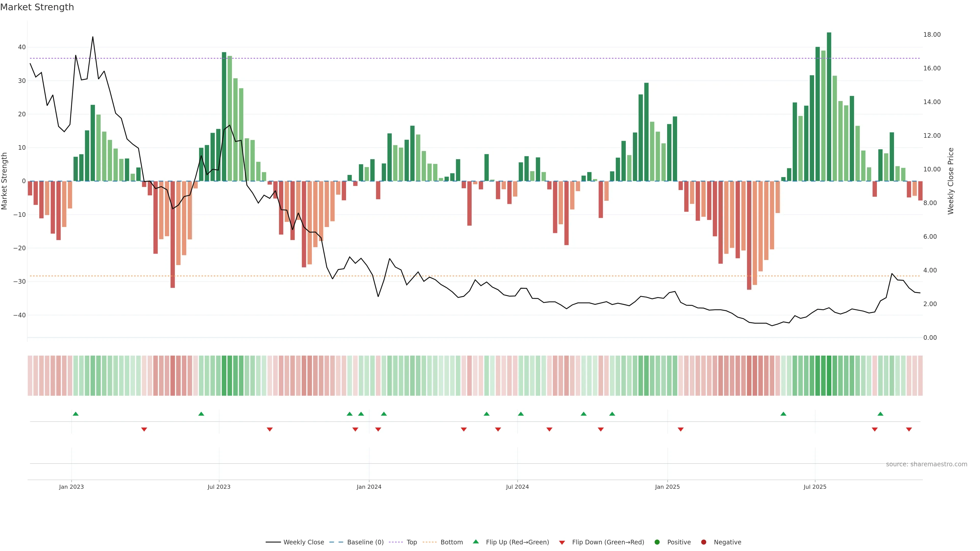Click the Jan 2025 x-axis label

667,487
